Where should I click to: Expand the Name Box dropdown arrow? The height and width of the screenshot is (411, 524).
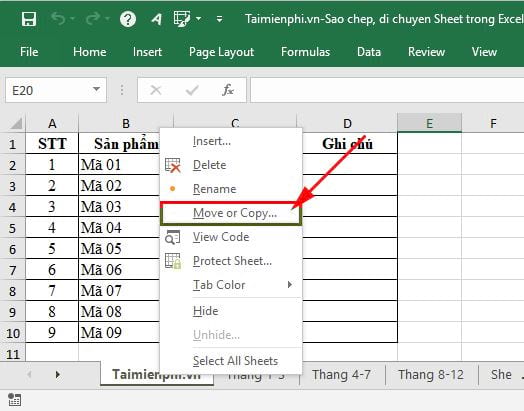pos(96,89)
